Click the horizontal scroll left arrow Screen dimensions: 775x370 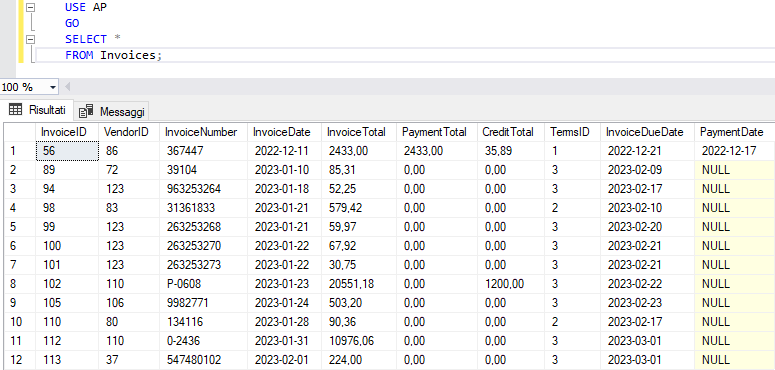67,87
